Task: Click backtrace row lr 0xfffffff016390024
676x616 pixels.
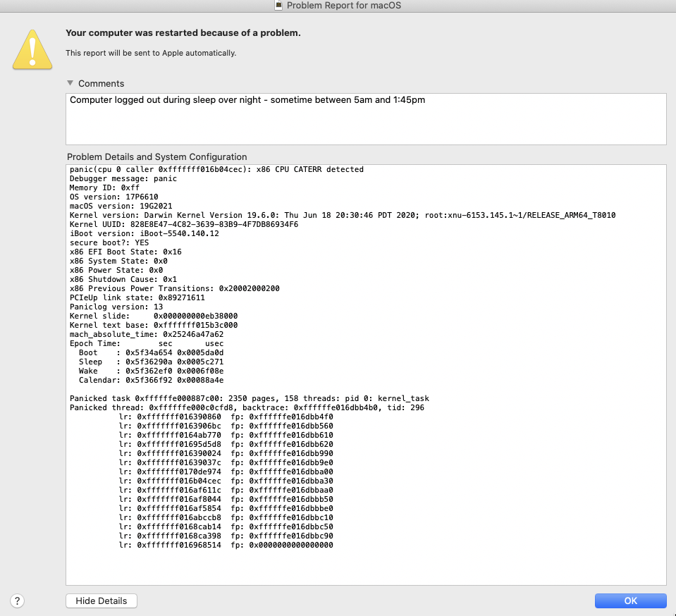Action: [226, 453]
